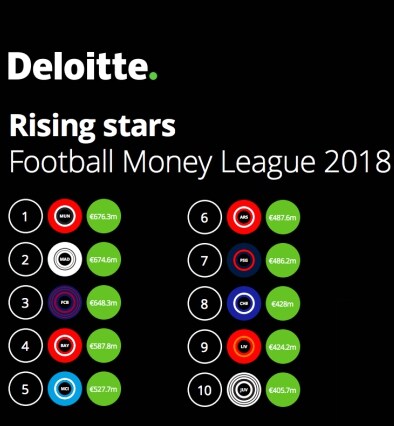Select the JUV striped club badge
The width and height of the screenshot is (394, 426).
coord(244,390)
